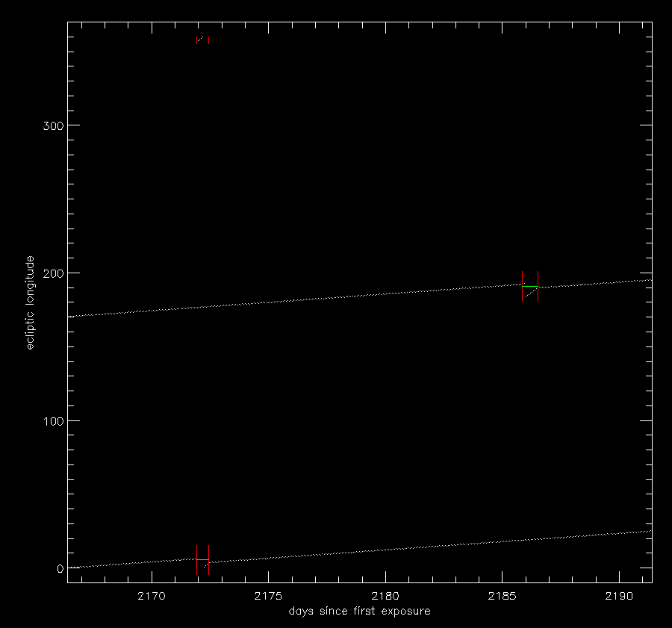Click the small red marker pair near the plot top
672x628 pixels.
pyautogui.click(x=202, y=40)
